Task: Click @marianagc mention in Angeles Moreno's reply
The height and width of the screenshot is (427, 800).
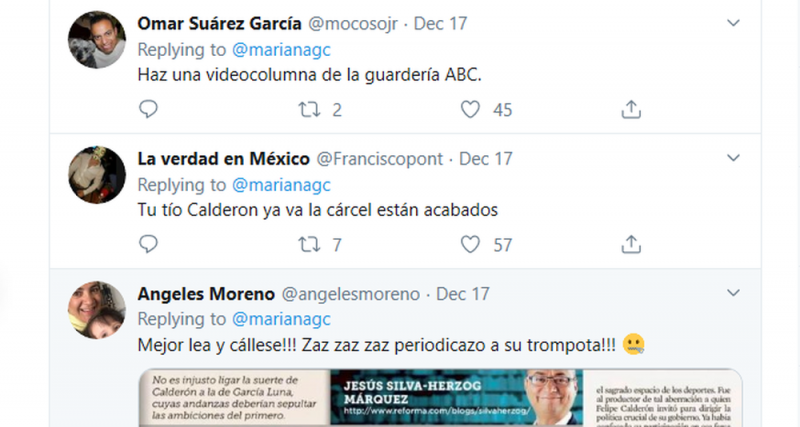Action: click(x=281, y=319)
